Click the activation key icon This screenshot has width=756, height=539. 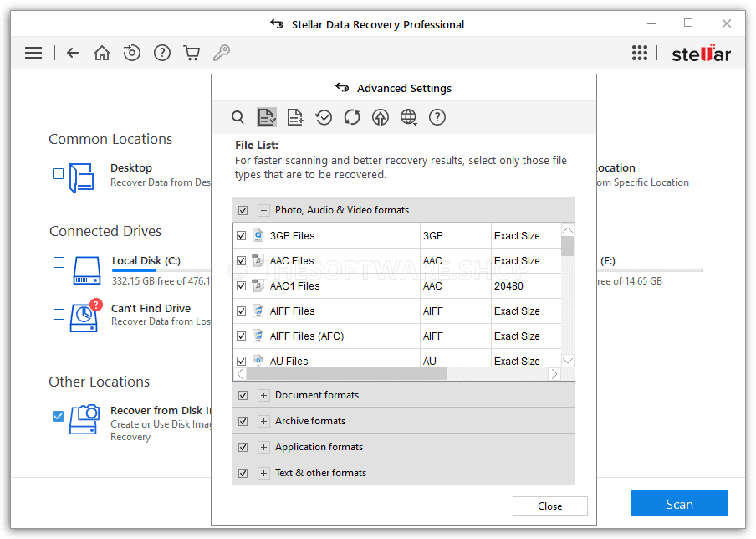pos(222,53)
